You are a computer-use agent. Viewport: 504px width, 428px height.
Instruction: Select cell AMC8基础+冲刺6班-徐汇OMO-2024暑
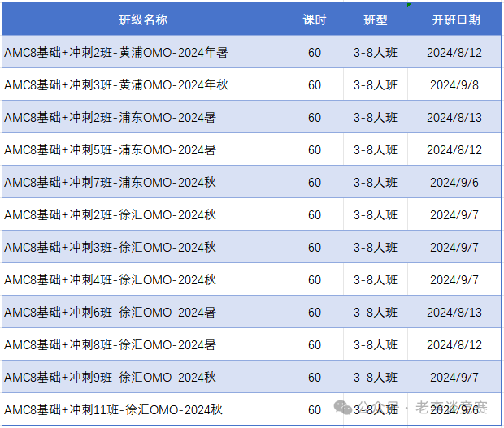tap(143, 311)
